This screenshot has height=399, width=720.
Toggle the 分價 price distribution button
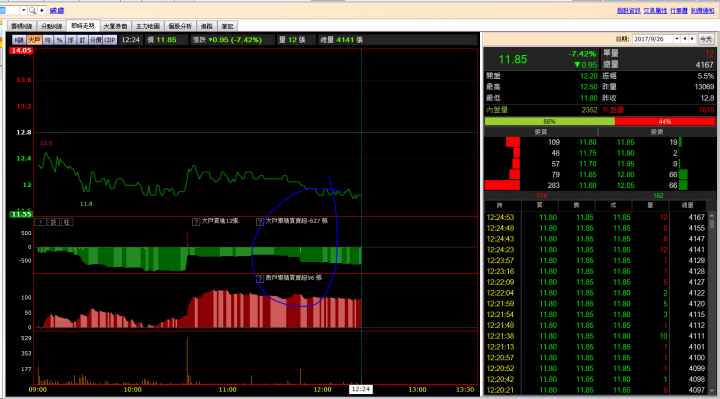96,40
